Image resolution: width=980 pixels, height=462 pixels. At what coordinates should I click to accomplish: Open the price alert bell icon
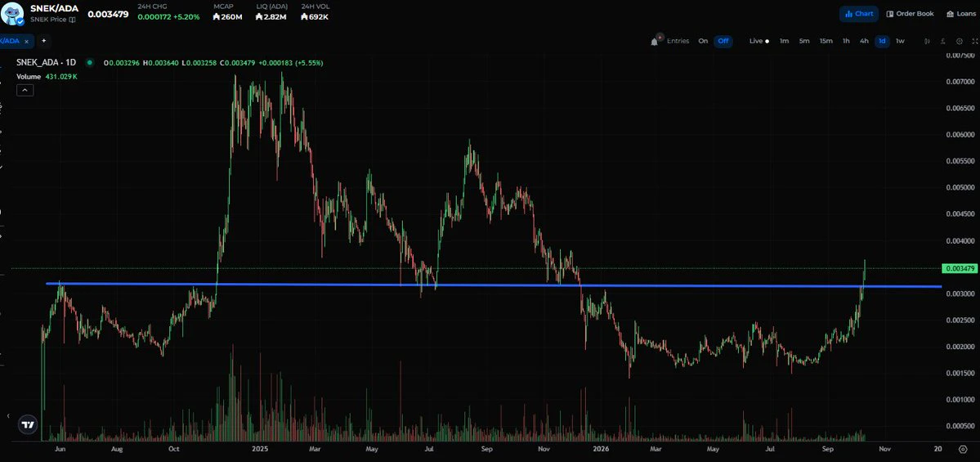tap(655, 41)
